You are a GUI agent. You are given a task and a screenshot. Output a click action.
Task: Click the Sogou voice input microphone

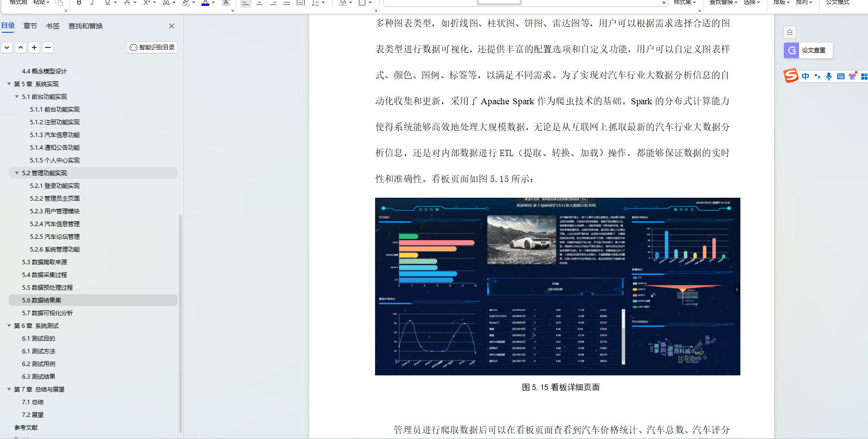(x=829, y=76)
